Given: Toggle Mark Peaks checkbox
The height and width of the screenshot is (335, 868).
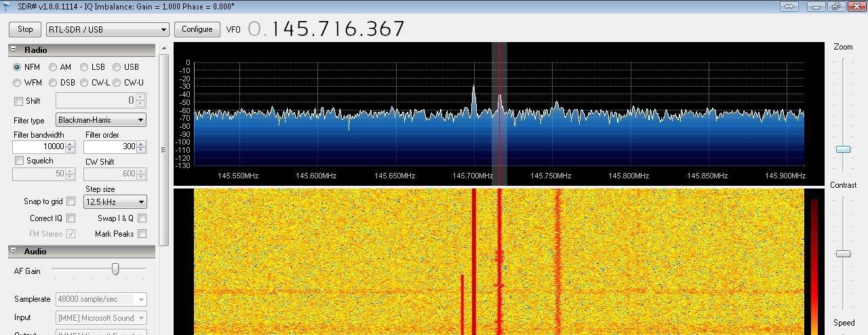Looking at the screenshot, I should pyautogui.click(x=142, y=234).
